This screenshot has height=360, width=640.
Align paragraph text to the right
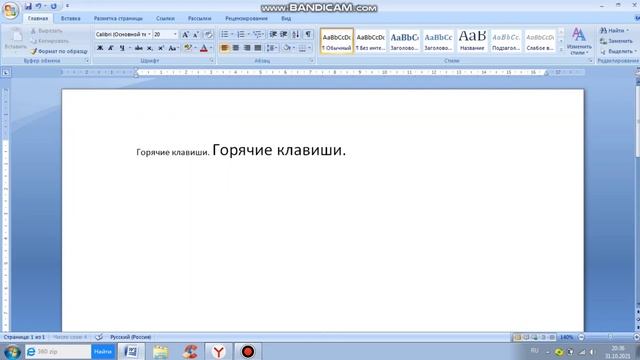click(x=247, y=48)
